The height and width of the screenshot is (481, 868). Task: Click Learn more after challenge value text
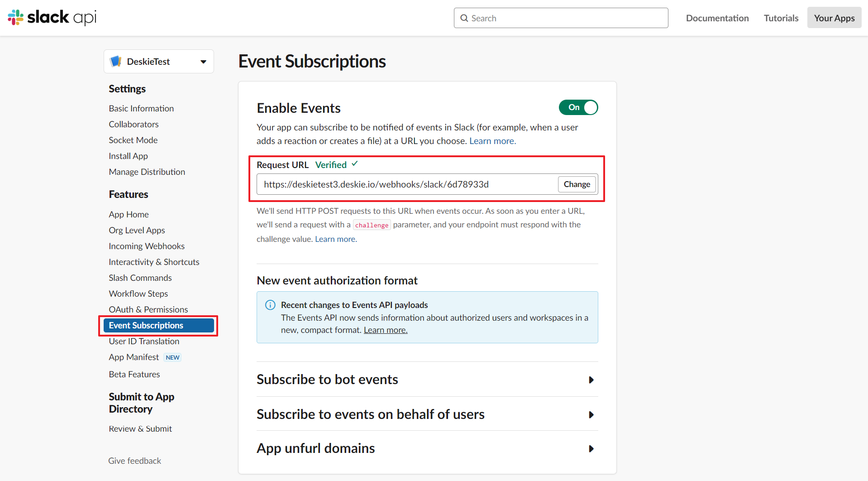(336, 239)
